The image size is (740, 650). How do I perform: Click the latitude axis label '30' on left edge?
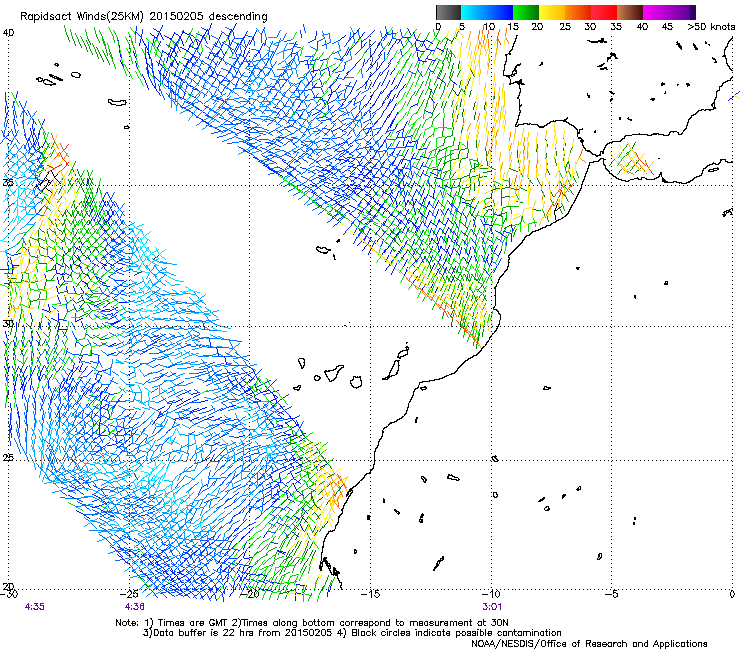pyautogui.click(x=8, y=324)
